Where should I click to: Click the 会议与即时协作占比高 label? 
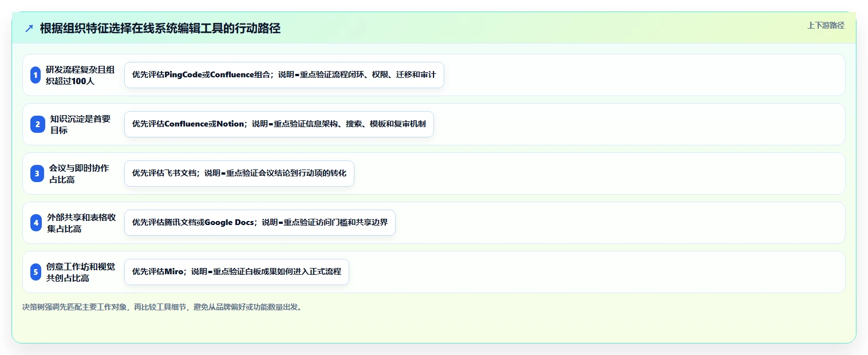tap(79, 173)
